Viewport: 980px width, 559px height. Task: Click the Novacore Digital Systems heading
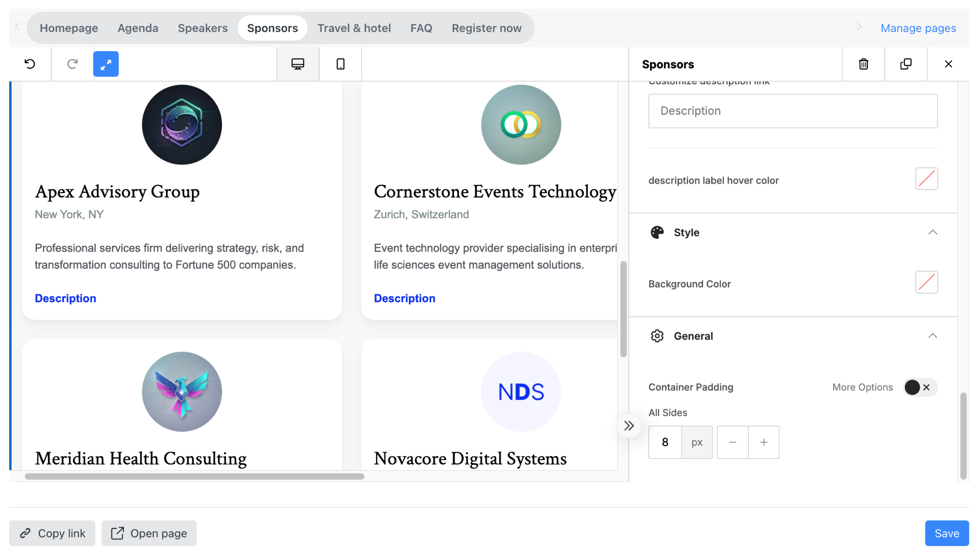pos(470,459)
